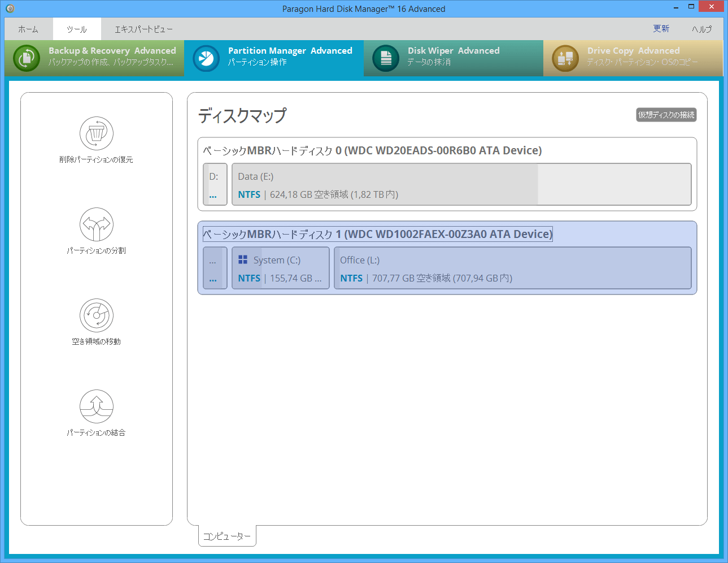Click the restore deleted partition trash icon

click(x=97, y=134)
